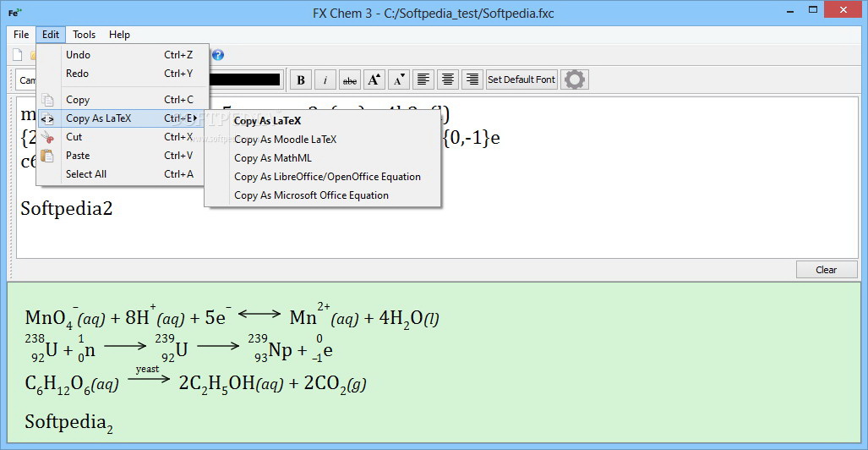Click the New document icon in toolbar
This screenshot has height=450, width=868.
click(x=18, y=55)
